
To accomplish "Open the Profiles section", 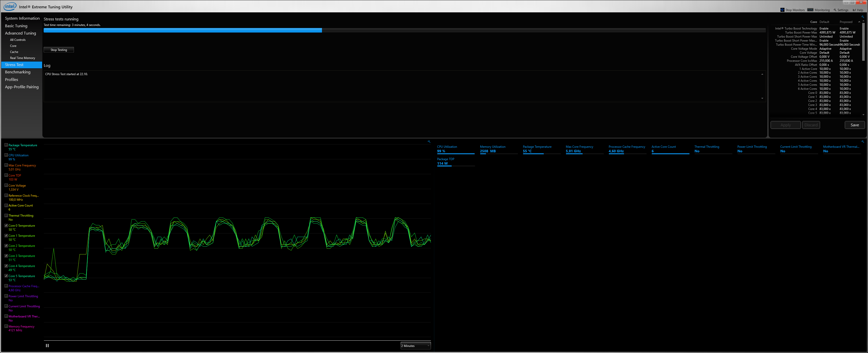I will 11,79.
